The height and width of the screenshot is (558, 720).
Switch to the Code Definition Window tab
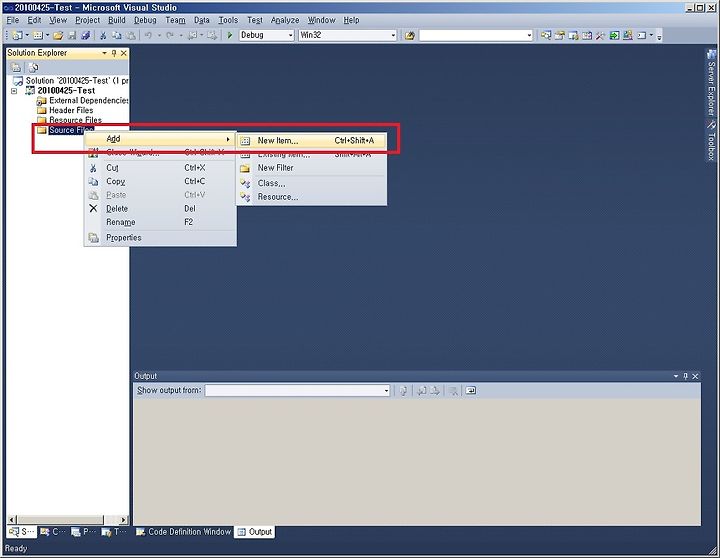184,532
